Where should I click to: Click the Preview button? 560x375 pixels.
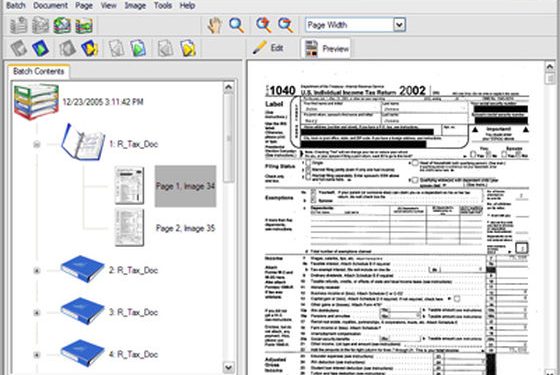(x=326, y=49)
